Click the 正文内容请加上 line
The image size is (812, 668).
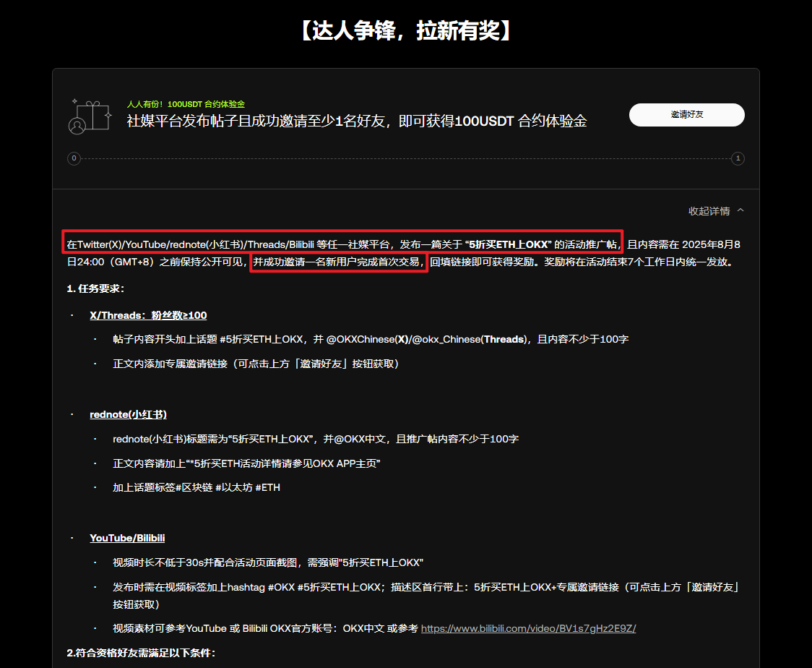click(246, 463)
